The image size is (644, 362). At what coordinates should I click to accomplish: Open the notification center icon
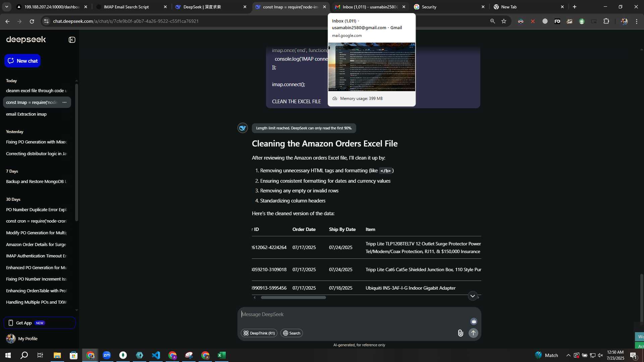pos(633,356)
